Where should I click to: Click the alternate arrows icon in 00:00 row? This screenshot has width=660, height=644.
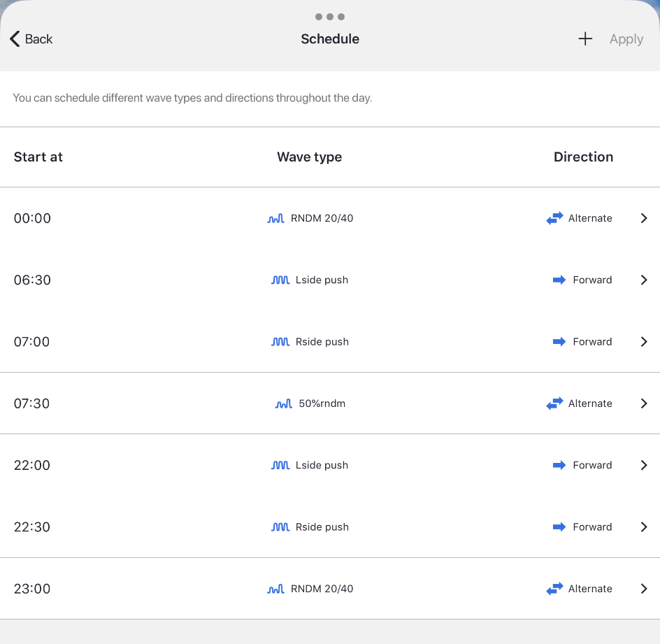pyautogui.click(x=554, y=218)
